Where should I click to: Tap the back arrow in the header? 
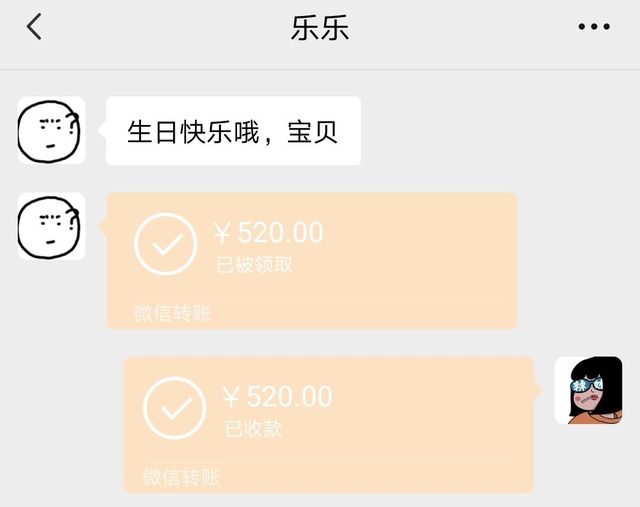(x=34, y=27)
